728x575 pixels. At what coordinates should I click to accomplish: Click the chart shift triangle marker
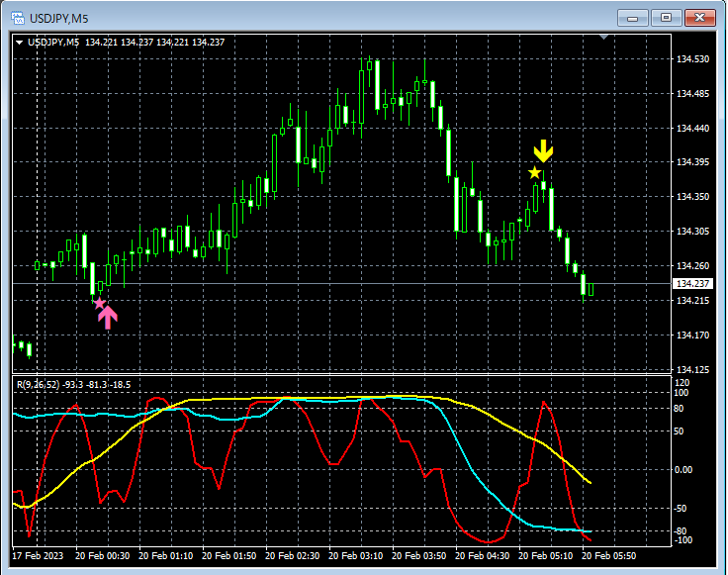pos(603,37)
